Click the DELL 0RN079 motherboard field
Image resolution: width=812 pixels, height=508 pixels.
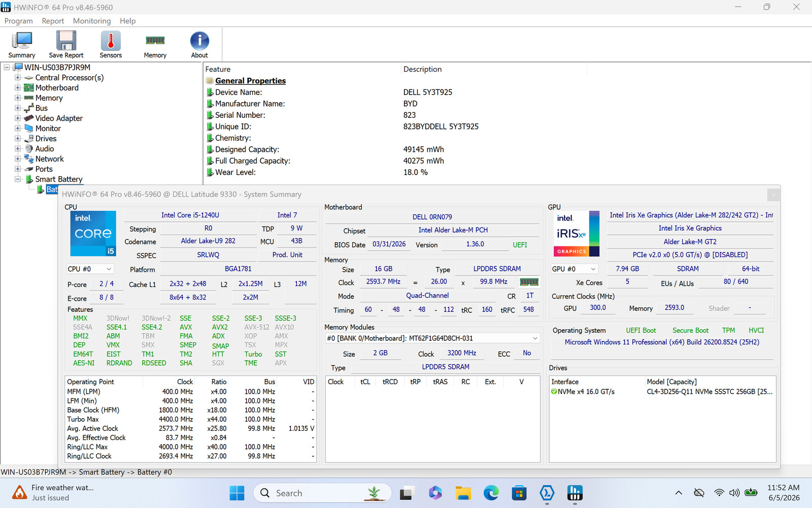pyautogui.click(x=432, y=217)
